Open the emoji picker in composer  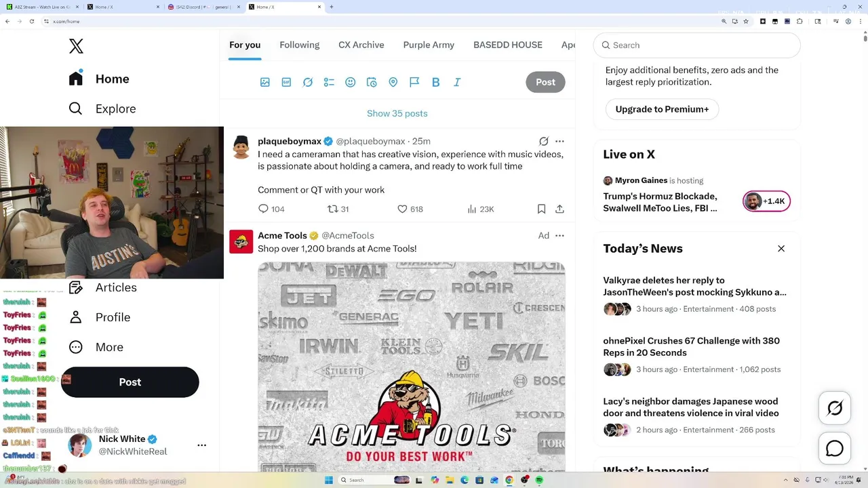(x=351, y=82)
